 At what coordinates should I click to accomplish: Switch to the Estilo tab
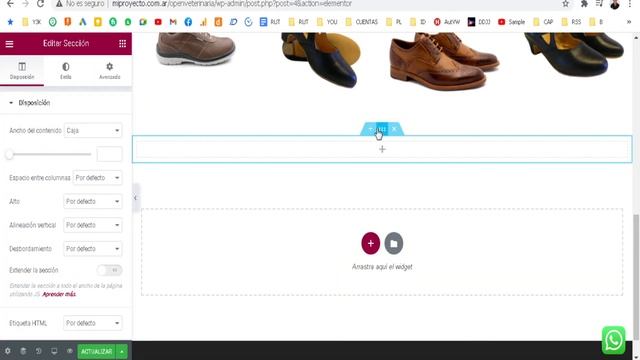66,71
